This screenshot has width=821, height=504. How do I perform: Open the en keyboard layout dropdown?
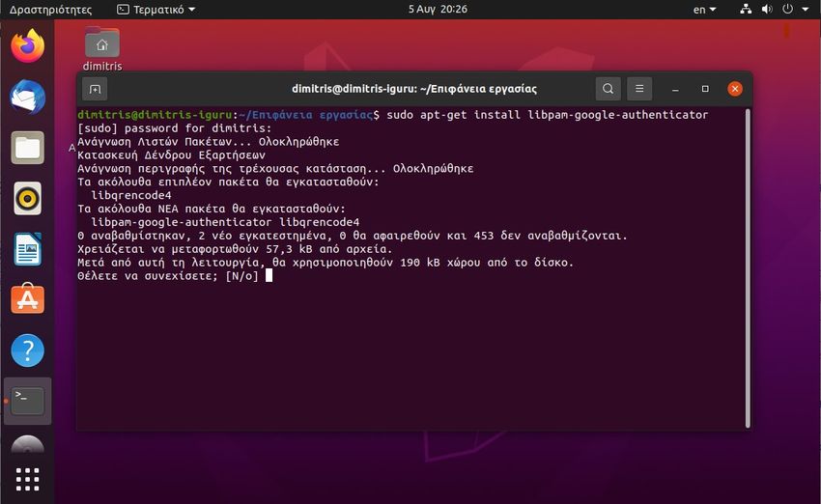coord(704,10)
